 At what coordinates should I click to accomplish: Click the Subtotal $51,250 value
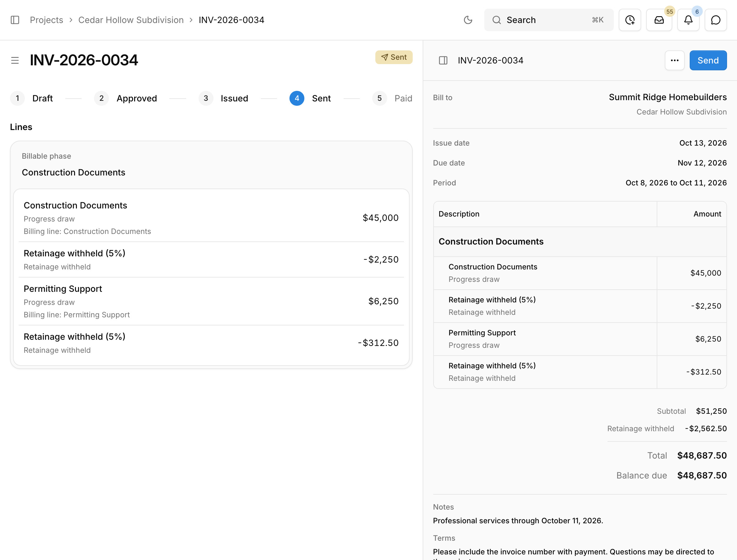[x=711, y=411]
